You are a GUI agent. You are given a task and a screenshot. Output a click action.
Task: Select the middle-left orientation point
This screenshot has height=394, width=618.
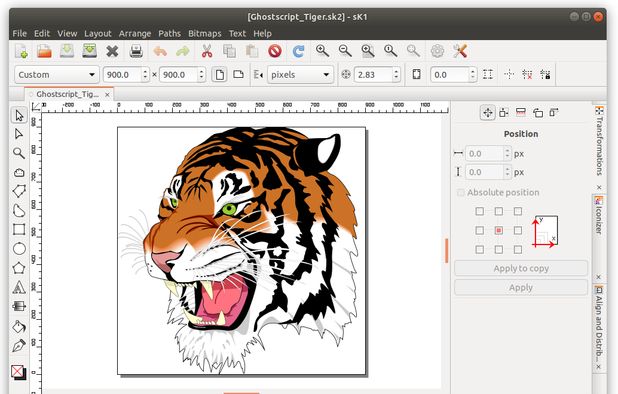pyautogui.click(x=480, y=230)
